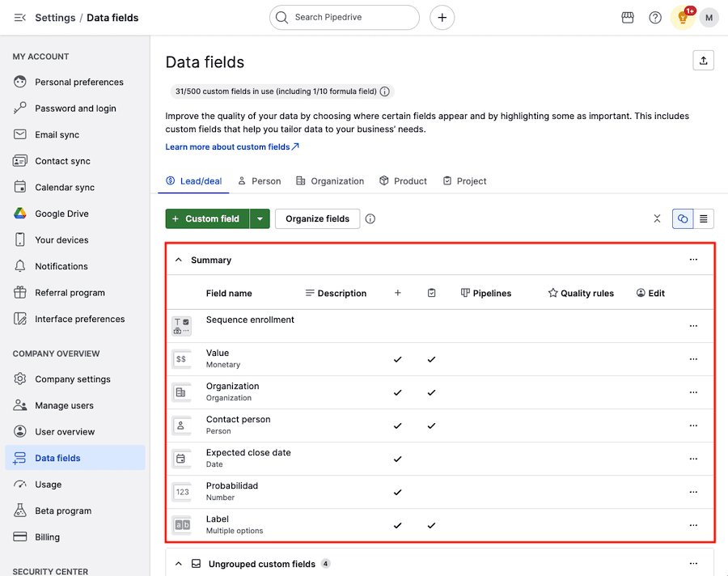Click the quick add plus button
This screenshot has height=576, width=728.
pos(442,18)
